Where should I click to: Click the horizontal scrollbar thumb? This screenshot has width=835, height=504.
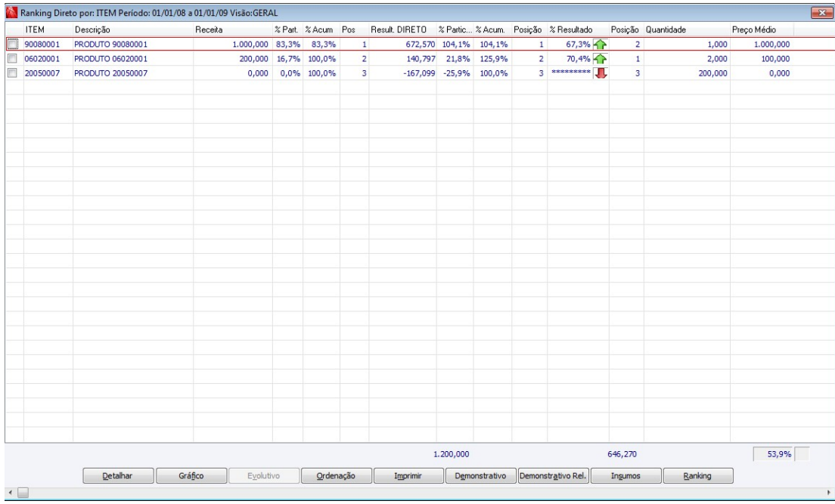23,493
